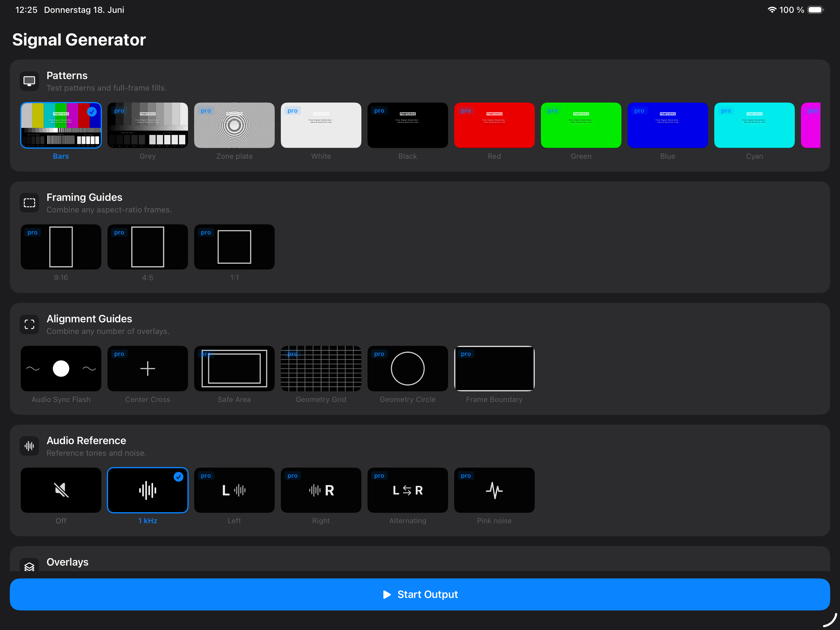This screenshot has height=630, width=840.
Task: Select the Bars test pattern
Action: tap(61, 125)
